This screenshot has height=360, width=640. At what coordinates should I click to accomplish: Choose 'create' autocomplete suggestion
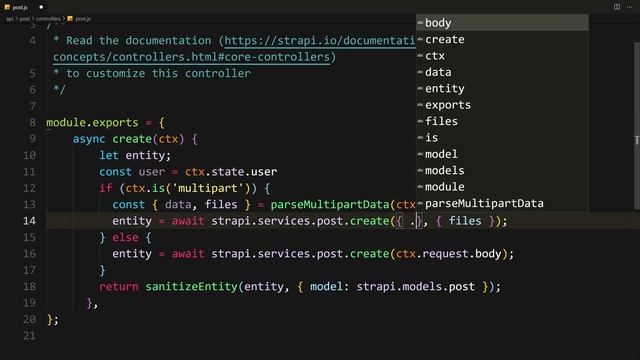pos(502,39)
